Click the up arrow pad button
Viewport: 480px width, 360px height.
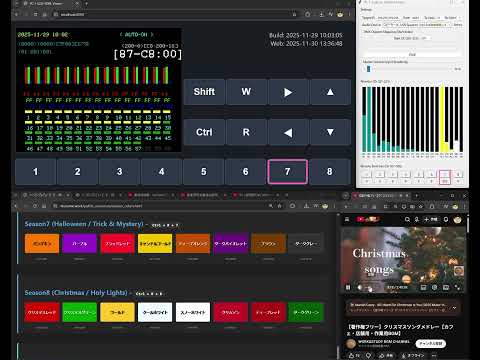click(x=330, y=92)
